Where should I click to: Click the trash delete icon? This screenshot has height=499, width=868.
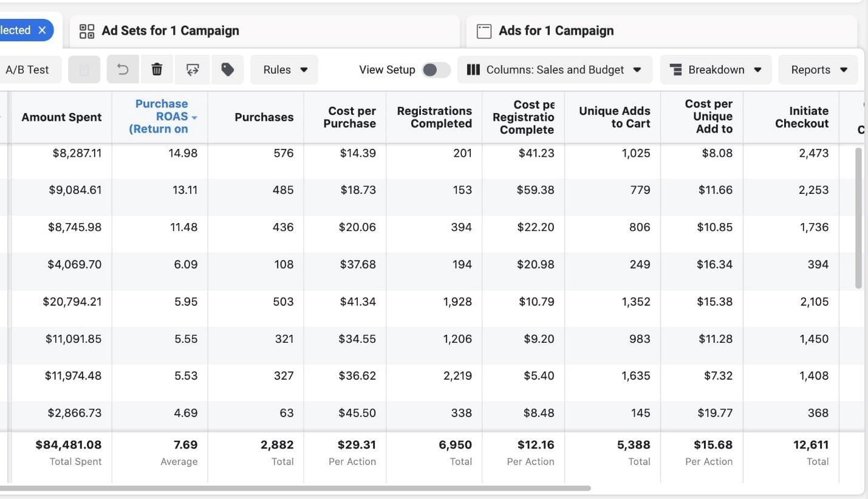(157, 70)
